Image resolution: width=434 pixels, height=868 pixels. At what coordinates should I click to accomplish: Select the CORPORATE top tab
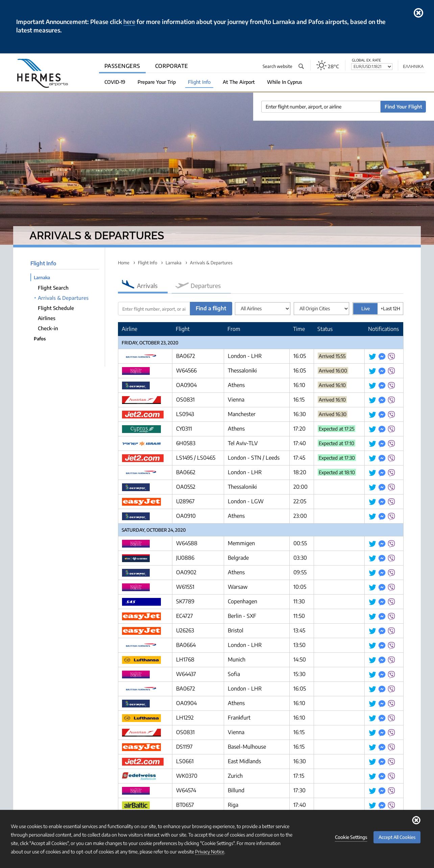(171, 66)
